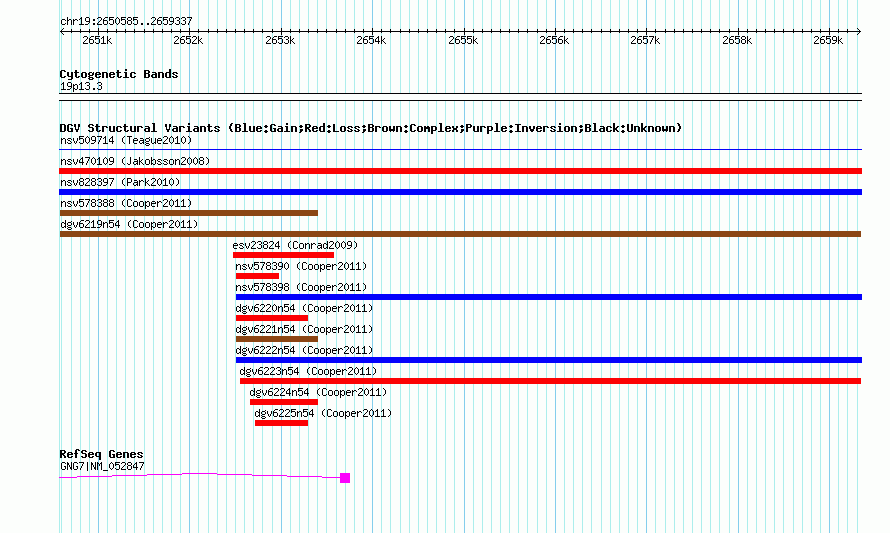The width and height of the screenshot is (890, 533).
Task: Click the 2653k ruler tick label
Action: click(280, 40)
